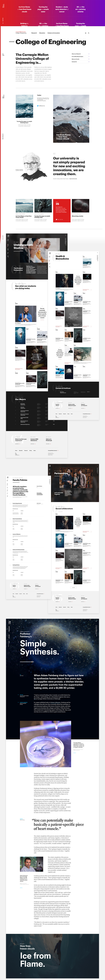The height and width of the screenshot is (980, 105).
Task: Open the Education nav item
Action: [x=42, y=33]
